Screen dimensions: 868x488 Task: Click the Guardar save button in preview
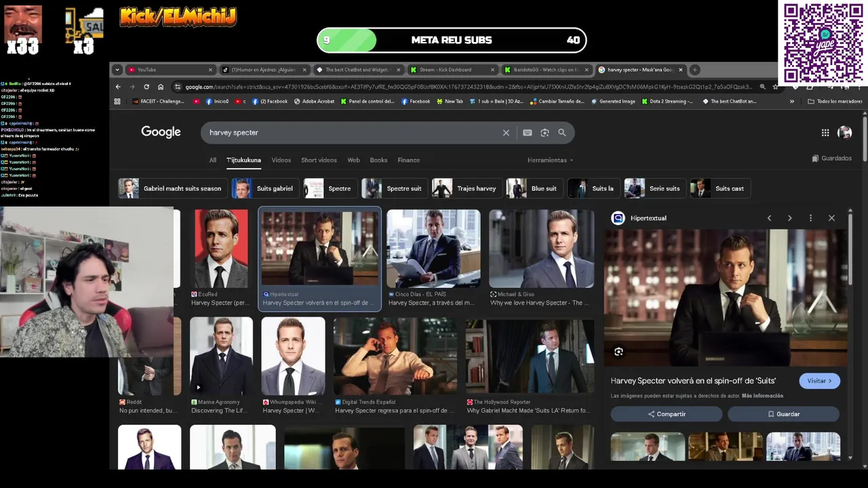783,414
